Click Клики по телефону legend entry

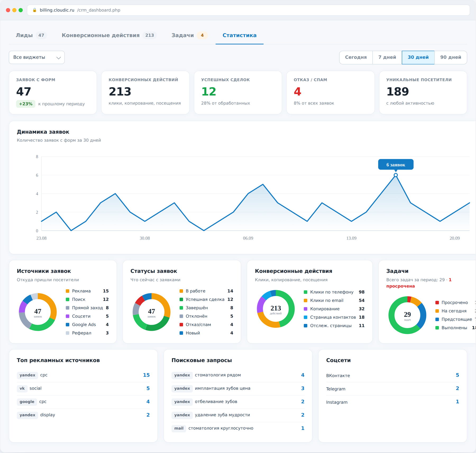334,292
